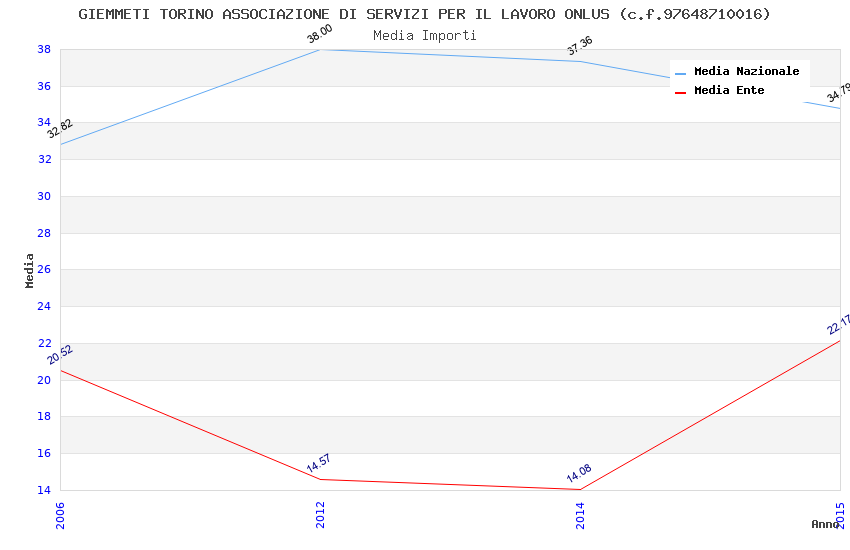
Task: Click the 2012 x-axis year label
Action: tap(320, 515)
